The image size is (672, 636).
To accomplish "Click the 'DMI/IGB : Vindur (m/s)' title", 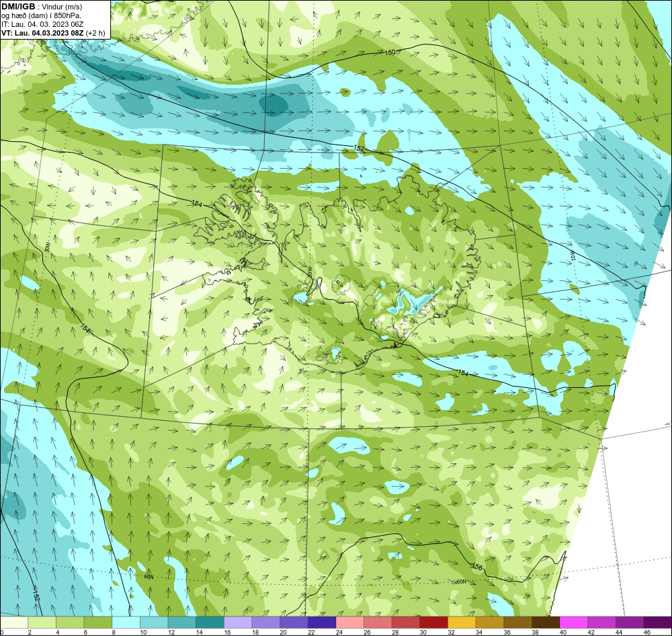I will click(x=42, y=7).
